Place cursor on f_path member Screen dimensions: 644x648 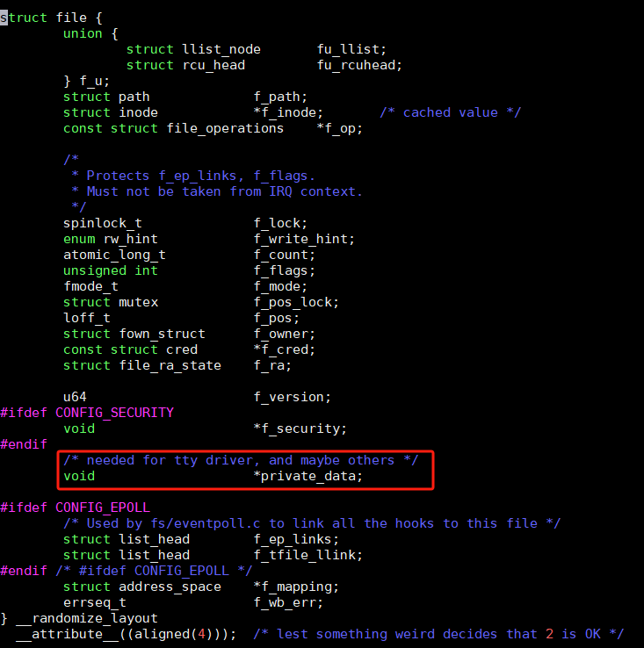tap(280, 97)
